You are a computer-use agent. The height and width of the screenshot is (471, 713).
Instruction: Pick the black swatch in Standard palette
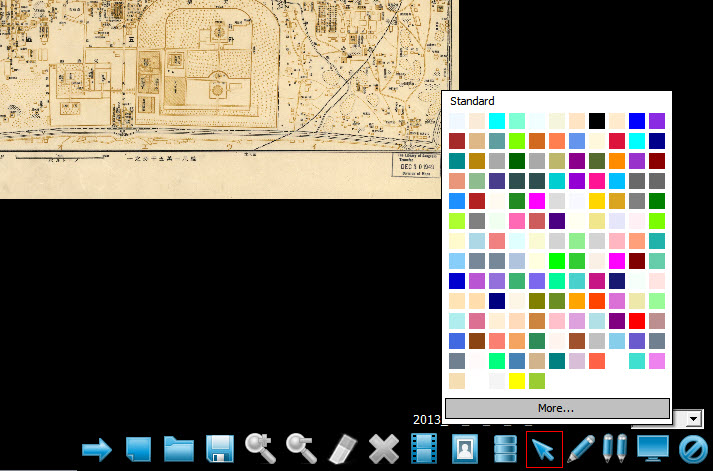[597, 121]
